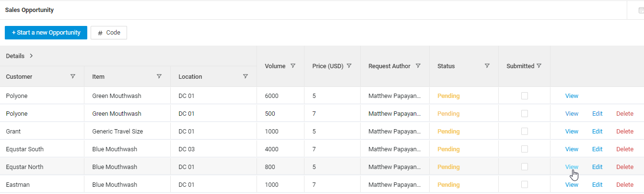The height and width of the screenshot is (194, 644).
Task: Toggle Submitted checkbox for Polyone 6000 row
Action: pyautogui.click(x=525, y=96)
